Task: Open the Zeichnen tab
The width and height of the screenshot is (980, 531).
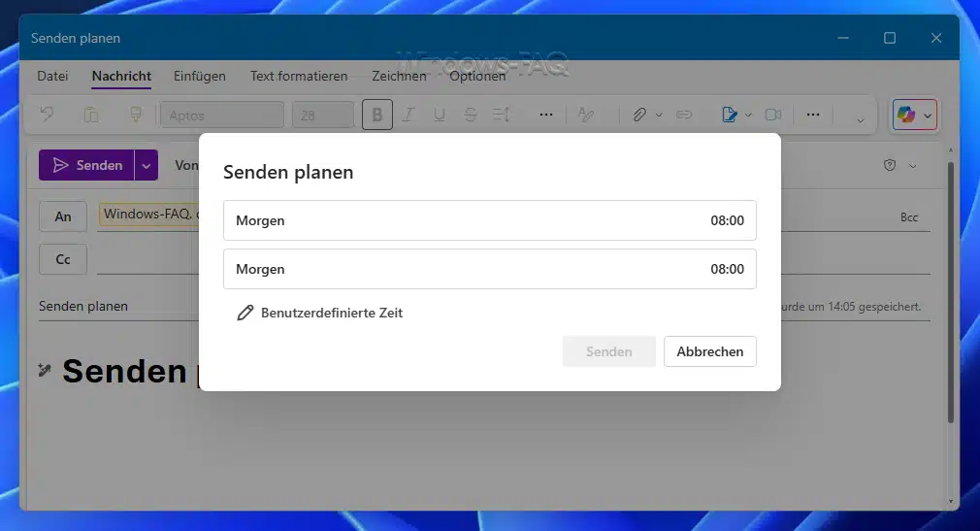Action: (x=399, y=76)
